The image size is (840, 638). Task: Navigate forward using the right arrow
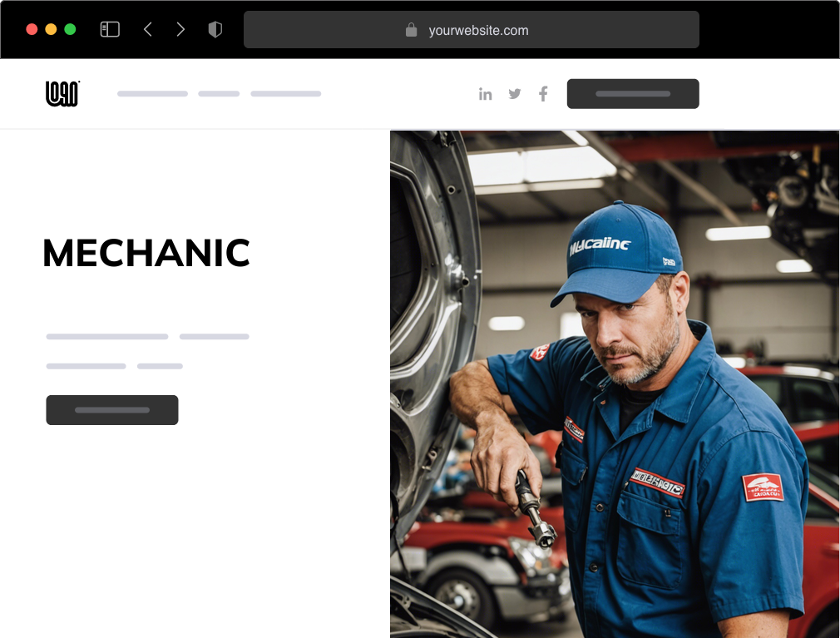coord(180,28)
